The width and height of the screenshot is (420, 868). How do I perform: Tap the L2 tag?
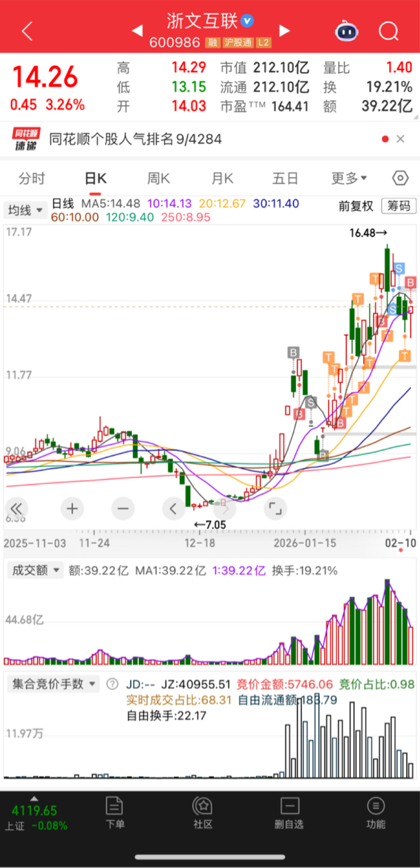point(264,43)
